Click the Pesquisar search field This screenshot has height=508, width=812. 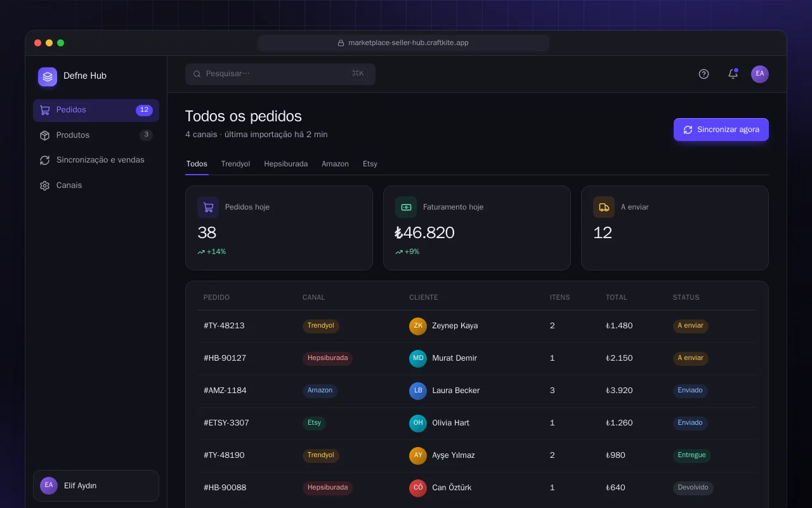280,74
